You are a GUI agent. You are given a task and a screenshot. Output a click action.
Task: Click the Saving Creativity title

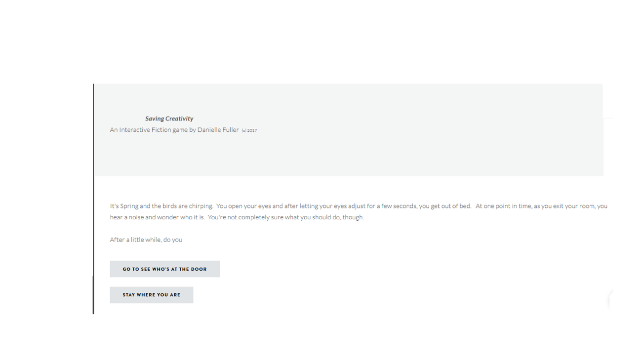[x=169, y=119]
